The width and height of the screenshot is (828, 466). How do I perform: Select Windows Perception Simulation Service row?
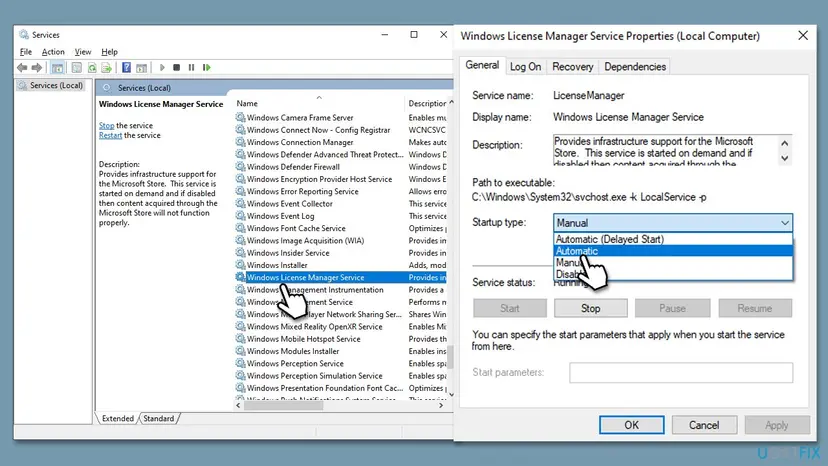point(341,376)
